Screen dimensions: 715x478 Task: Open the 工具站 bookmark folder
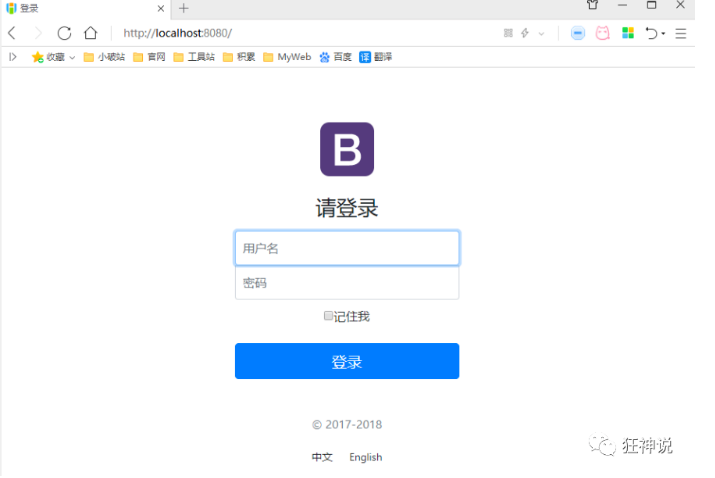tap(194, 57)
